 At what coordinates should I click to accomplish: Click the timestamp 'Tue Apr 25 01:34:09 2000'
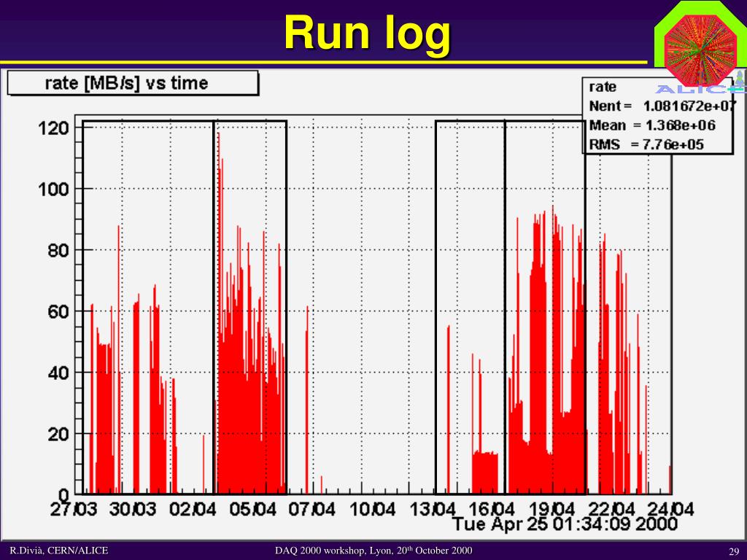565,524
